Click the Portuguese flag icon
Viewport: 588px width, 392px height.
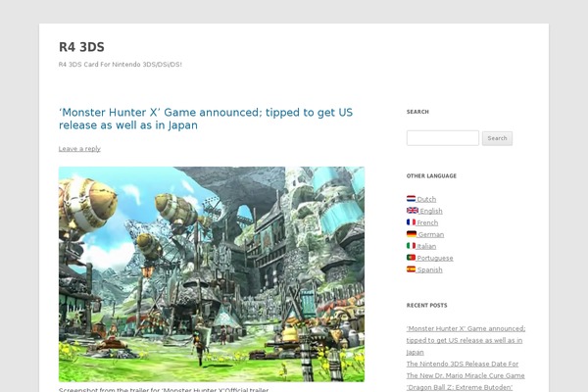[x=411, y=258]
